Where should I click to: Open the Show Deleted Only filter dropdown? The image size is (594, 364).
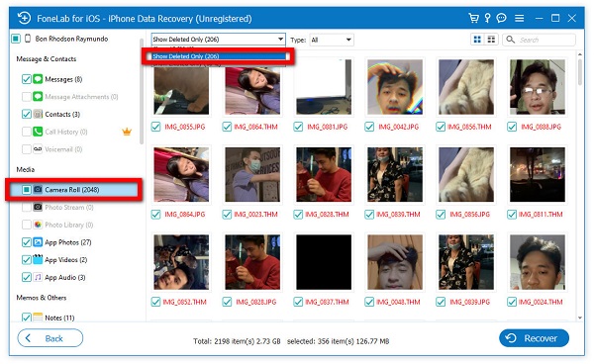pos(218,39)
